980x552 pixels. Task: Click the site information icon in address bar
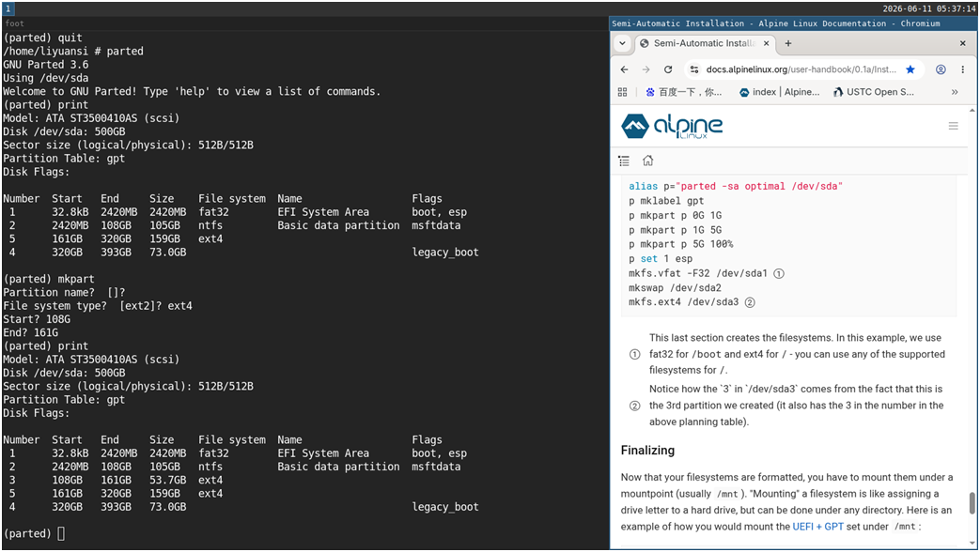point(694,69)
